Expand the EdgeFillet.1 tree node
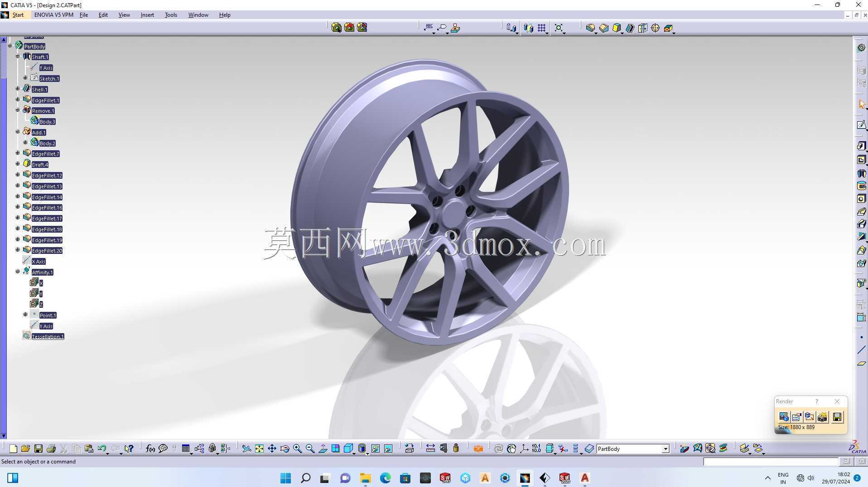This screenshot has height=487, width=868. (18, 100)
